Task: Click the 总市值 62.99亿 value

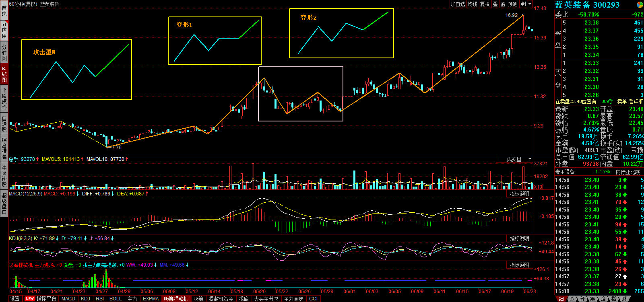Action: point(588,157)
